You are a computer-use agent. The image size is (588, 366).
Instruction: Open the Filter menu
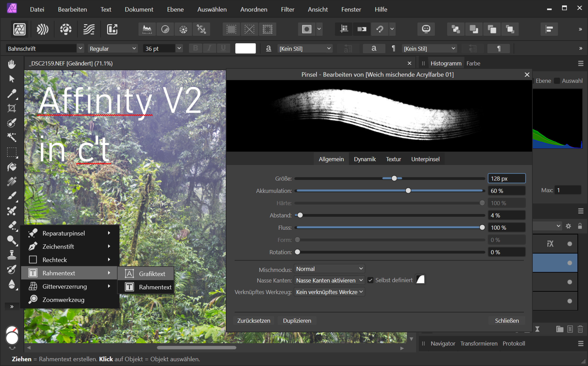click(x=288, y=9)
